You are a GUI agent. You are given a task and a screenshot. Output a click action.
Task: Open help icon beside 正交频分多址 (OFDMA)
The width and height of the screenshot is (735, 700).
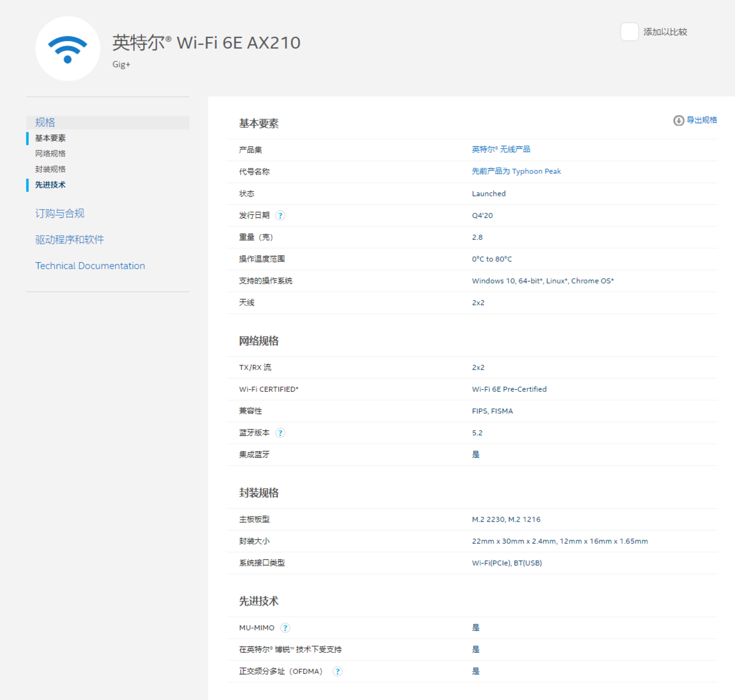[337, 671]
